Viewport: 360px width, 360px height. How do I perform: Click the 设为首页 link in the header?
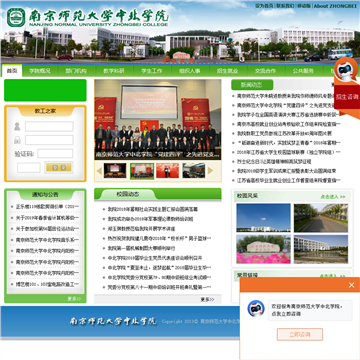(264, 6)
